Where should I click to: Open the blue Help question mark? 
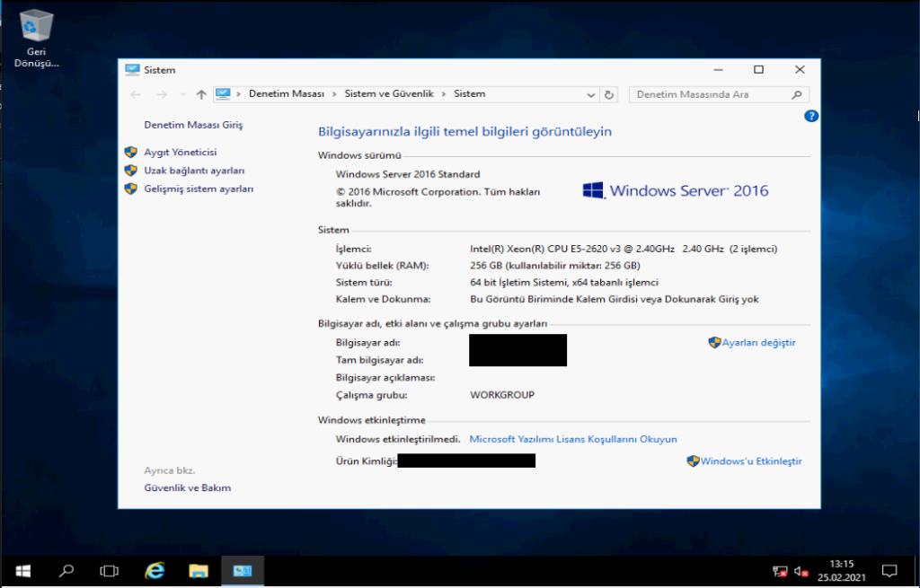point(811,116)
